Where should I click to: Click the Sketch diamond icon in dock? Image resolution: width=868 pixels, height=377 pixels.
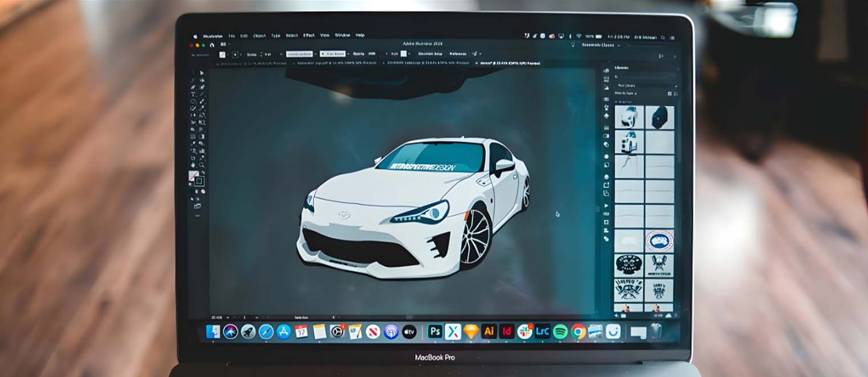471,331
